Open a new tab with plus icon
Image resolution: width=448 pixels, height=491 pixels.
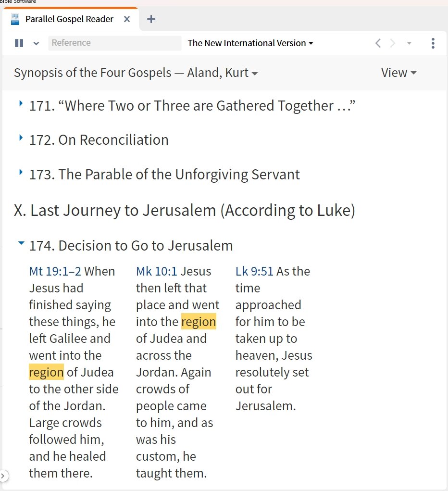click(x=151, y=19)
